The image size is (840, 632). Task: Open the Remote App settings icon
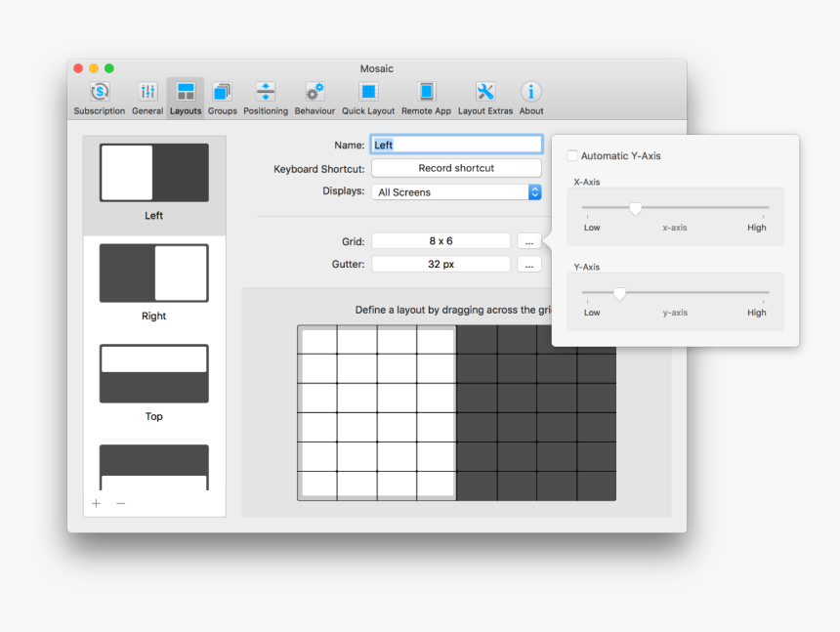click(425, 93)
